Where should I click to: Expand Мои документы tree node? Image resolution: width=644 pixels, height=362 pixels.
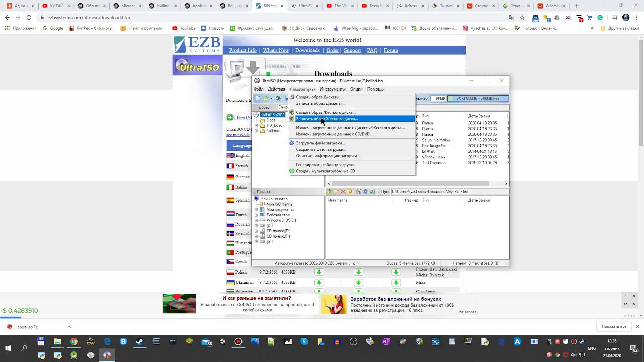(x=256, y=210)
